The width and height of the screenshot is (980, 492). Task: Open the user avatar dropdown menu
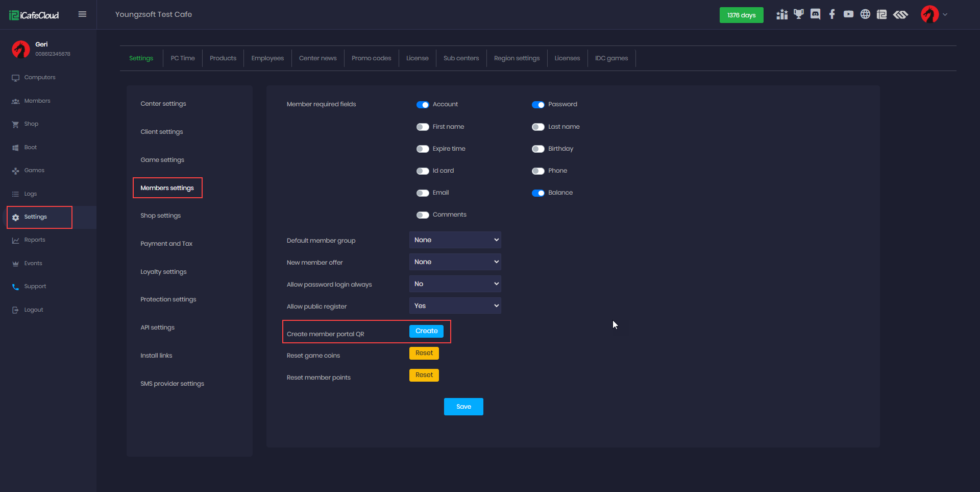tap(934, 14)
